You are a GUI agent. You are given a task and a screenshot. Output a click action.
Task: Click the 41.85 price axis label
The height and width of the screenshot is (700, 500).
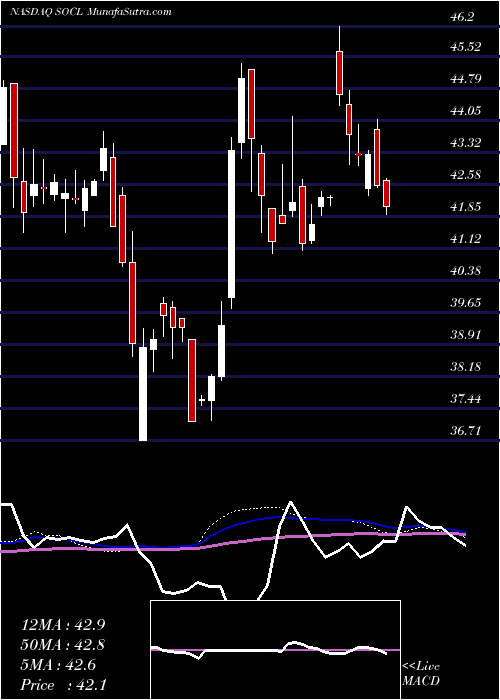[466, 206]
